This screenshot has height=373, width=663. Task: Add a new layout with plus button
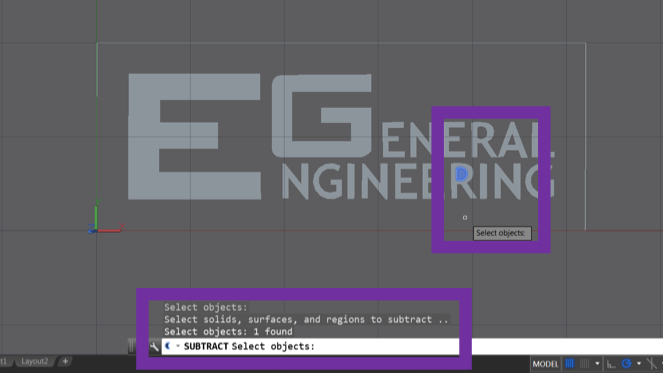point(65,361)
